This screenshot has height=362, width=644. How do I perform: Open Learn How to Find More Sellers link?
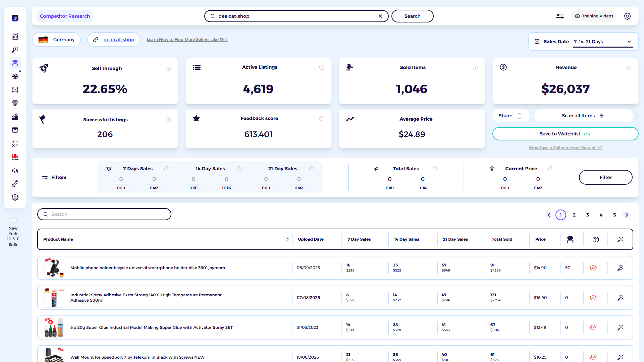tap(187, 40)
